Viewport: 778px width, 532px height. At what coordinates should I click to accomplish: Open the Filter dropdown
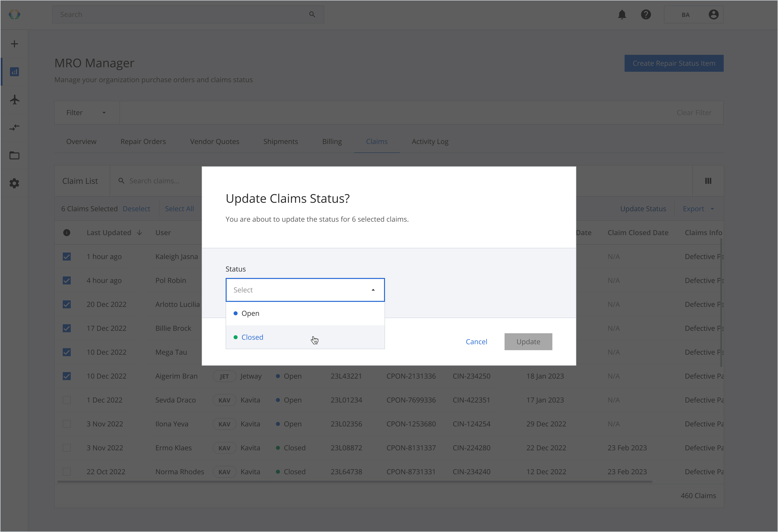point(87,113)
